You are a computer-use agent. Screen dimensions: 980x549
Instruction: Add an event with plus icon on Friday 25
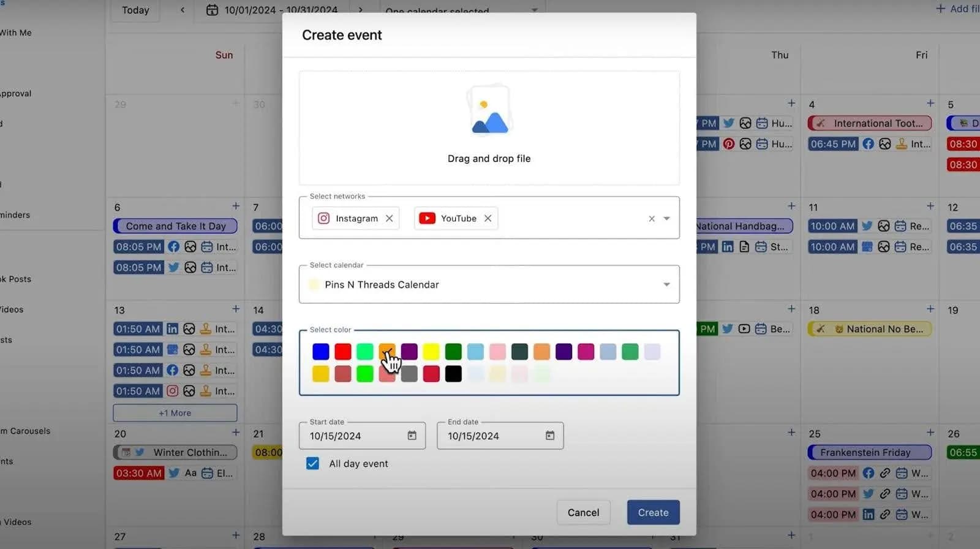click(x=930, y=433)
